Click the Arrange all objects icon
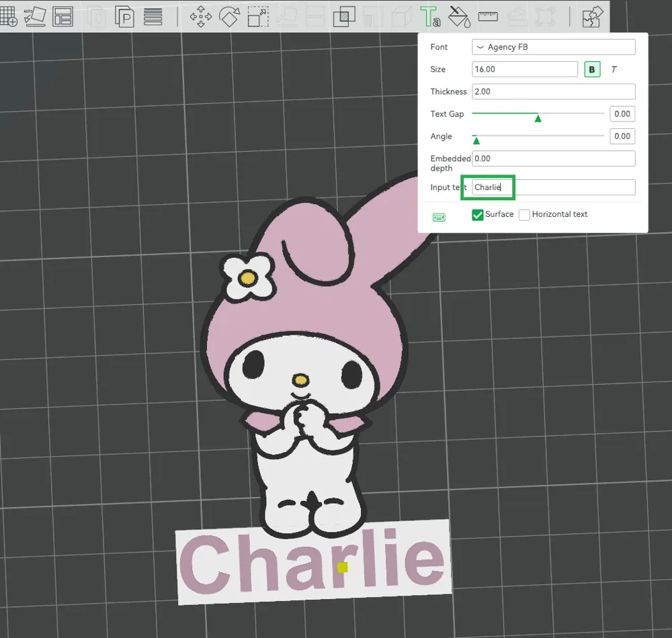This screenshot has height=638, width=672. 62,17
